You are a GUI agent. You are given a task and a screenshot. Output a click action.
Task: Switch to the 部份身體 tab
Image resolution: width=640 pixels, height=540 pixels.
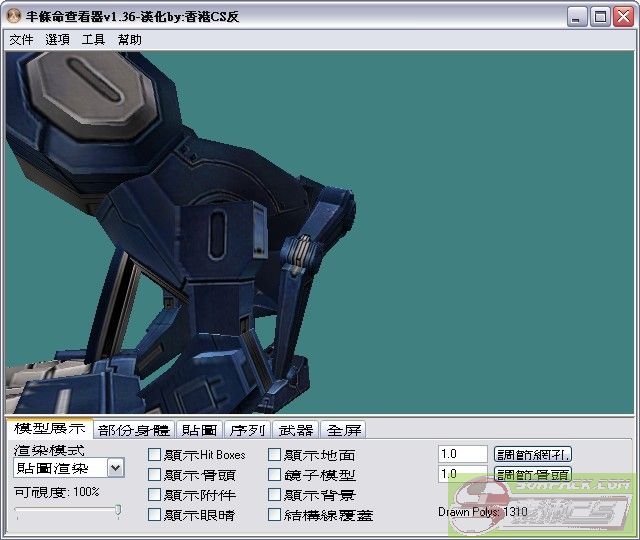point(134,430)
